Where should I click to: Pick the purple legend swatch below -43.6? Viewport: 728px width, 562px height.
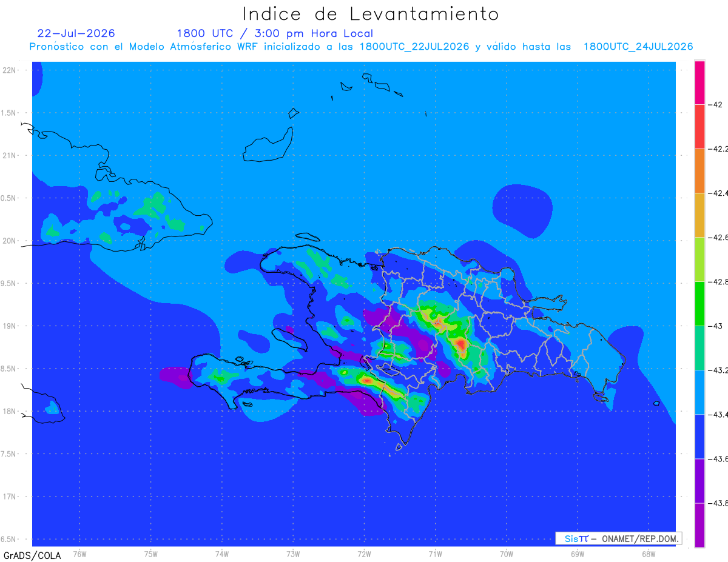[x=699, y=480]
